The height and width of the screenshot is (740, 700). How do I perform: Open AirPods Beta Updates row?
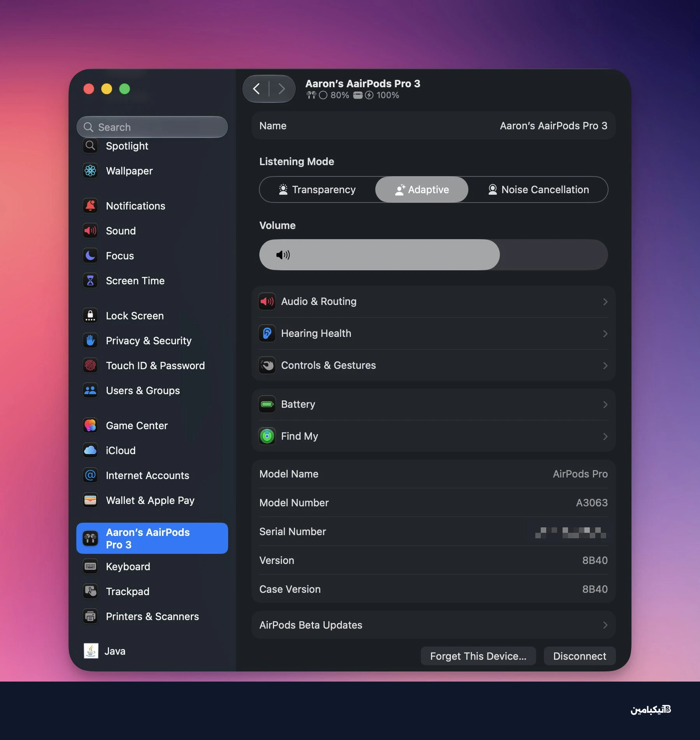433,625
